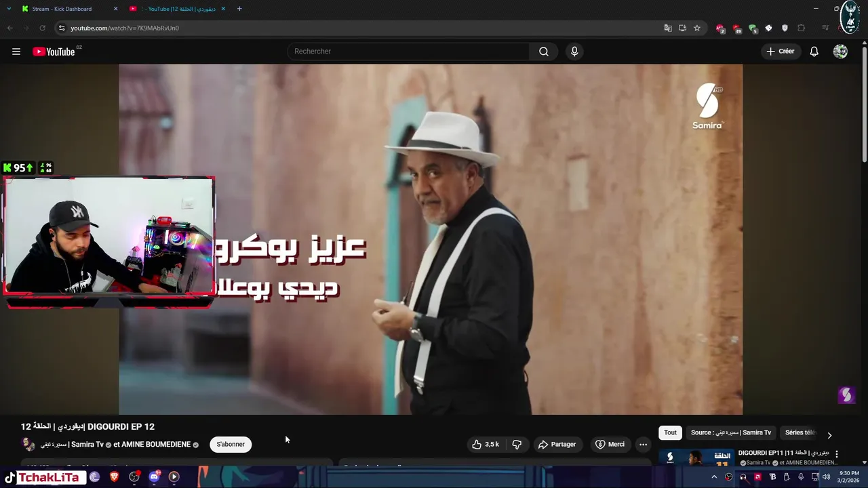Open DIGOURDI EP11 suggested video thumbnail

pos(696,457)
